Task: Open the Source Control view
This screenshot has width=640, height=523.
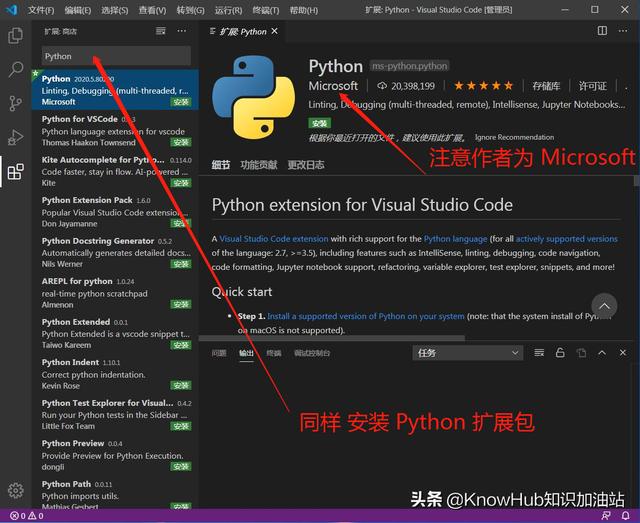Action: [x=16, y=103]
